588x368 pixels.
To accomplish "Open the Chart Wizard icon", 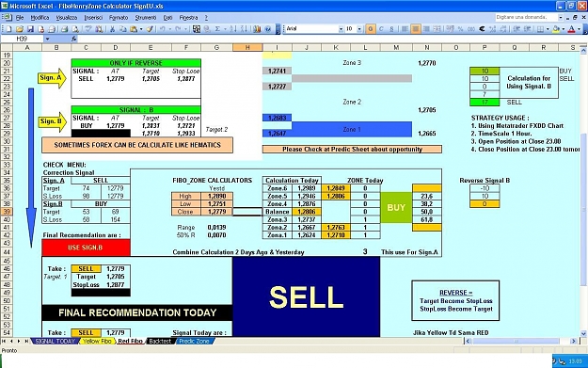I will [x=257, y=29].
